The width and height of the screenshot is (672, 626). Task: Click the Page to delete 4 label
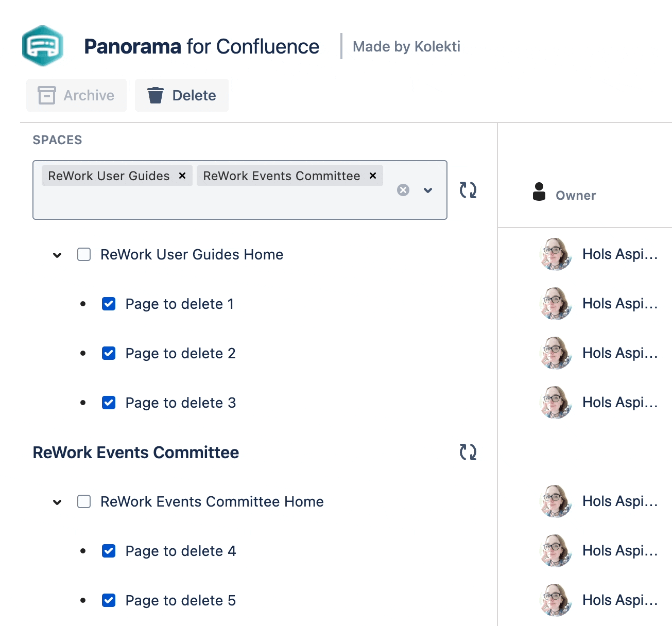click(181, 551)
